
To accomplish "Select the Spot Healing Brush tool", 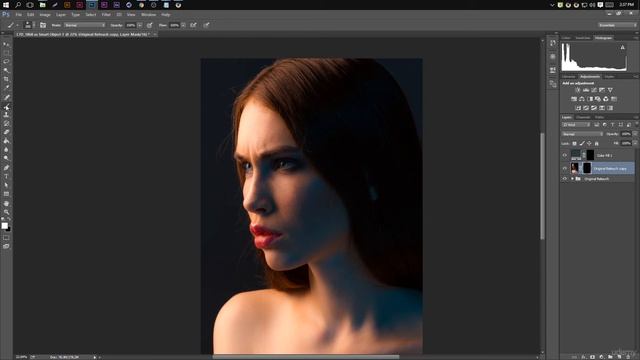I will click(6, 97).
